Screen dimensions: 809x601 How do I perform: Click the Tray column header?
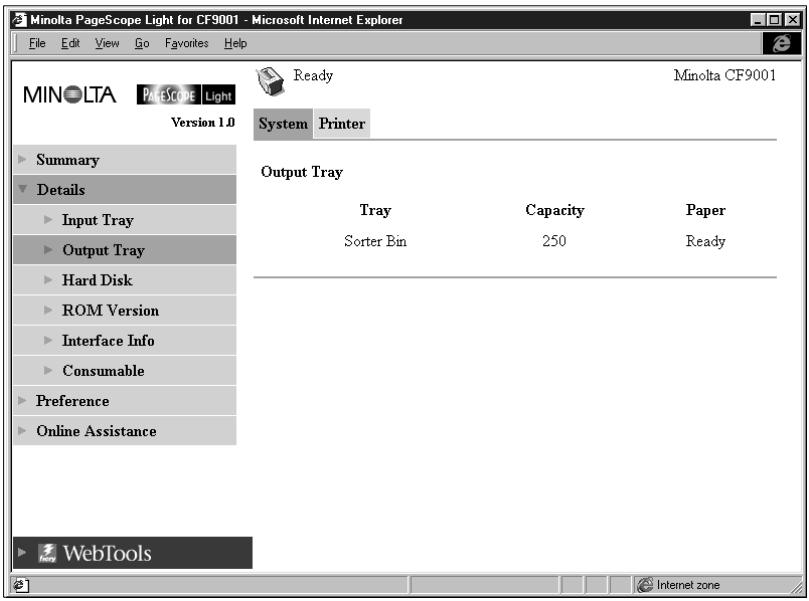375,210
